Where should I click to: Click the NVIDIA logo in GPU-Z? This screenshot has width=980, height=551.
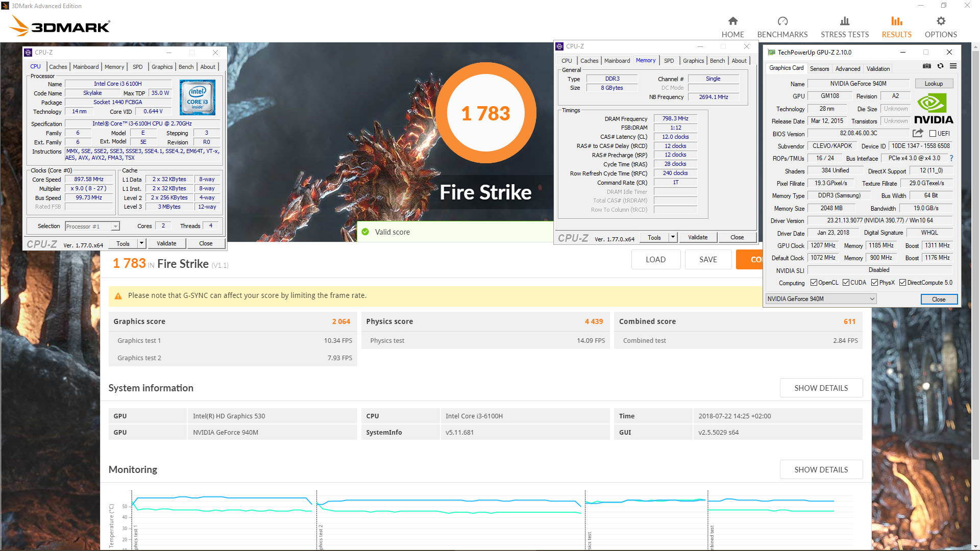[x=934, y=109]
